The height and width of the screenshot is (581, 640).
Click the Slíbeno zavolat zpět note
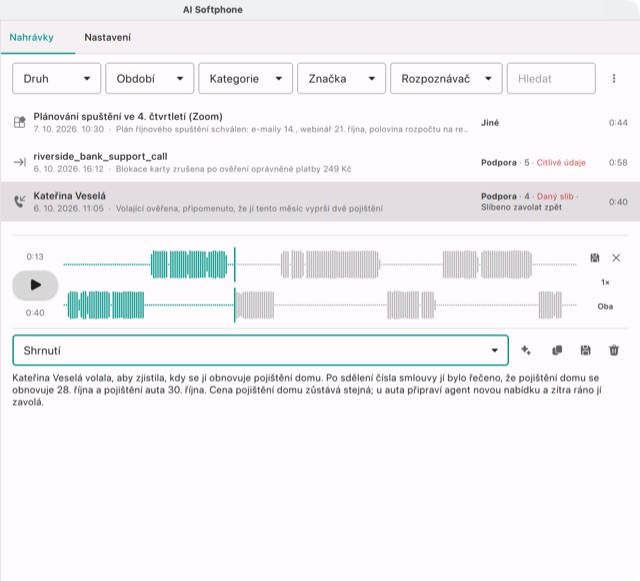tap(521, 207)
